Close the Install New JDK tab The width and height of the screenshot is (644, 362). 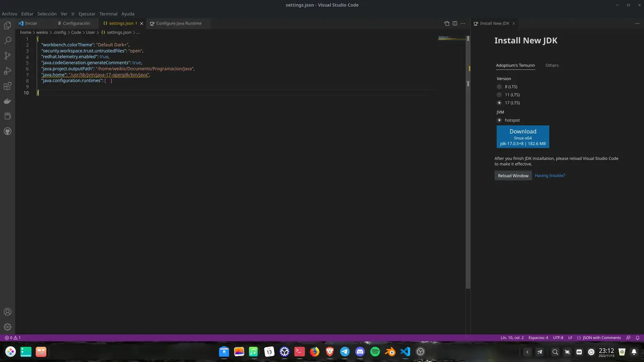pyautogui.click(x=513, y=24)
